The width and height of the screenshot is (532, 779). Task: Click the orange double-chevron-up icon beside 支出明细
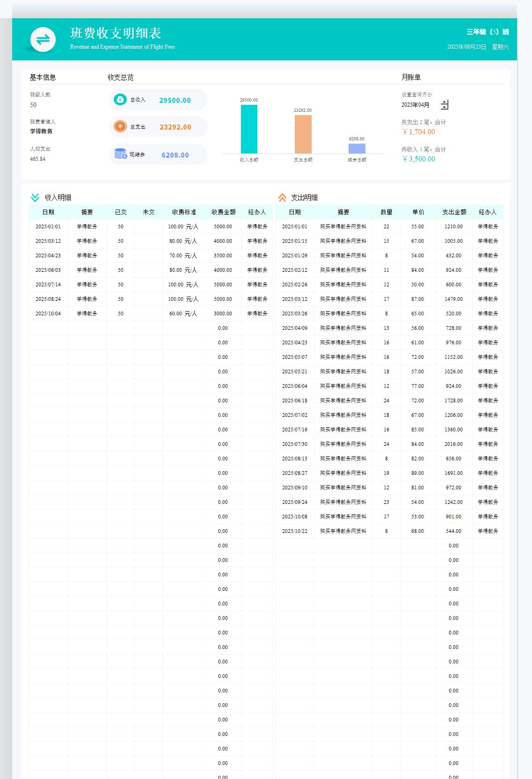[x=282, y=197]
